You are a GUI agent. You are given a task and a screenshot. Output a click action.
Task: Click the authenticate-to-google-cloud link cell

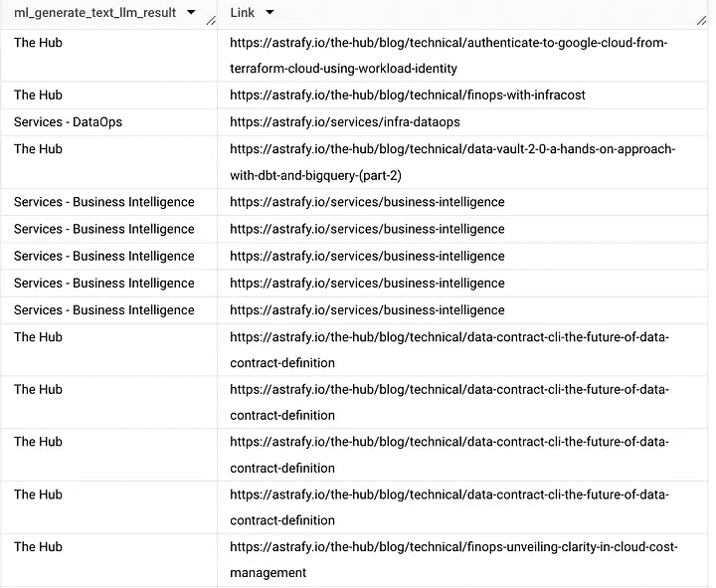coord(462,56)
